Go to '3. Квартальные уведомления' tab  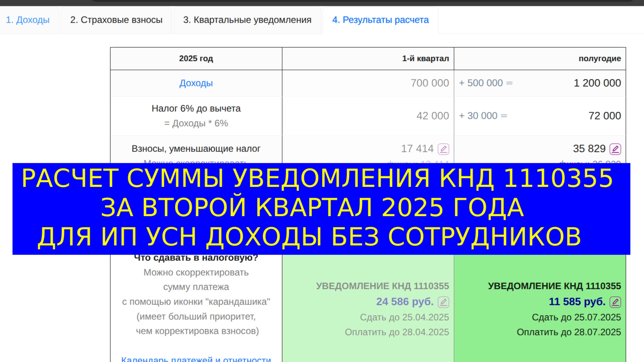[247, 20]
